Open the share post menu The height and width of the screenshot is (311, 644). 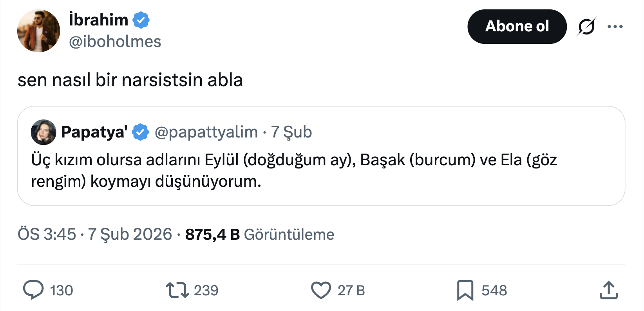(609, 290)
